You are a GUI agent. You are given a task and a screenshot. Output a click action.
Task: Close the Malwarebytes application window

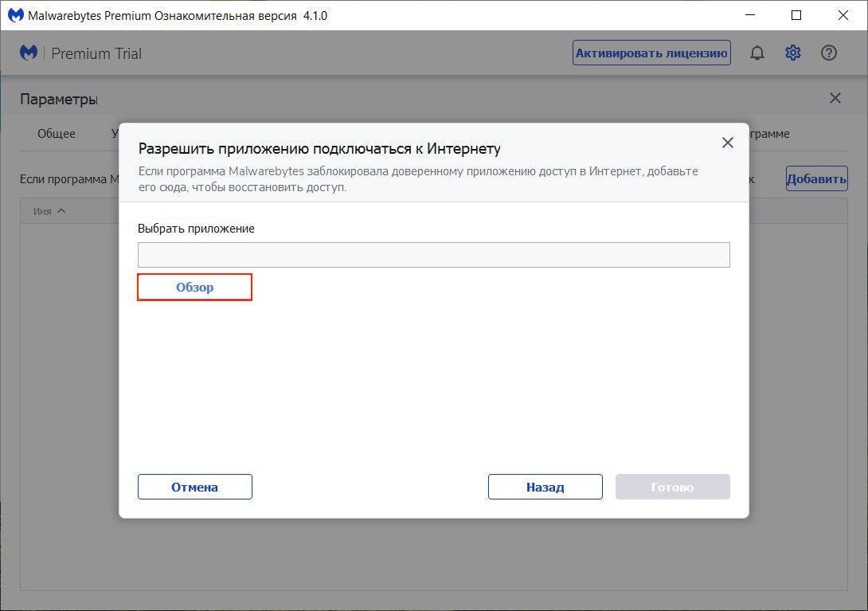[843, 16]
